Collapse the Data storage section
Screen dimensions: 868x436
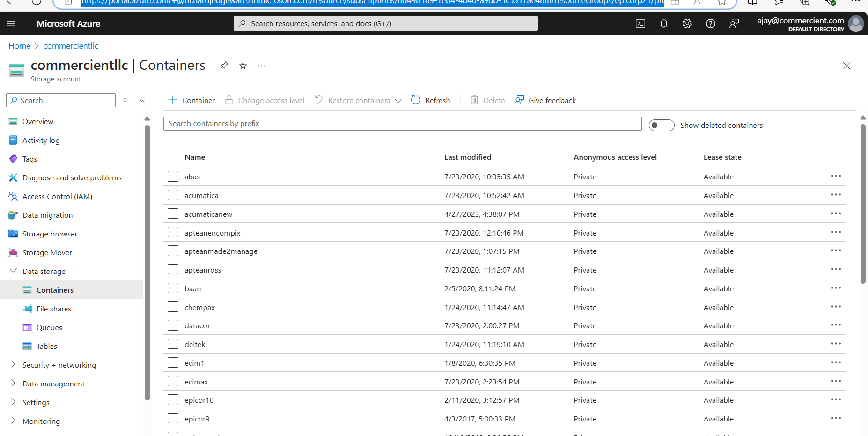[x=13, y=271]
